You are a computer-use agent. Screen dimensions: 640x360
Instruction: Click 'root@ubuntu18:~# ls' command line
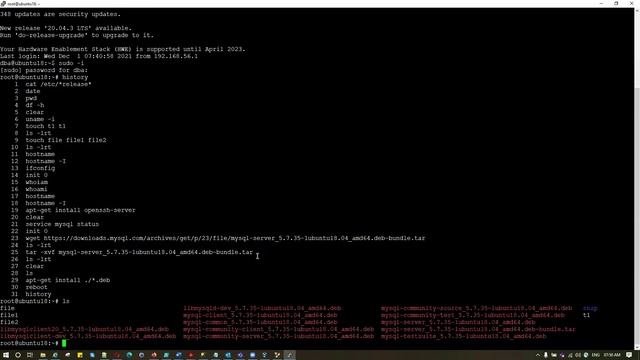35,301
